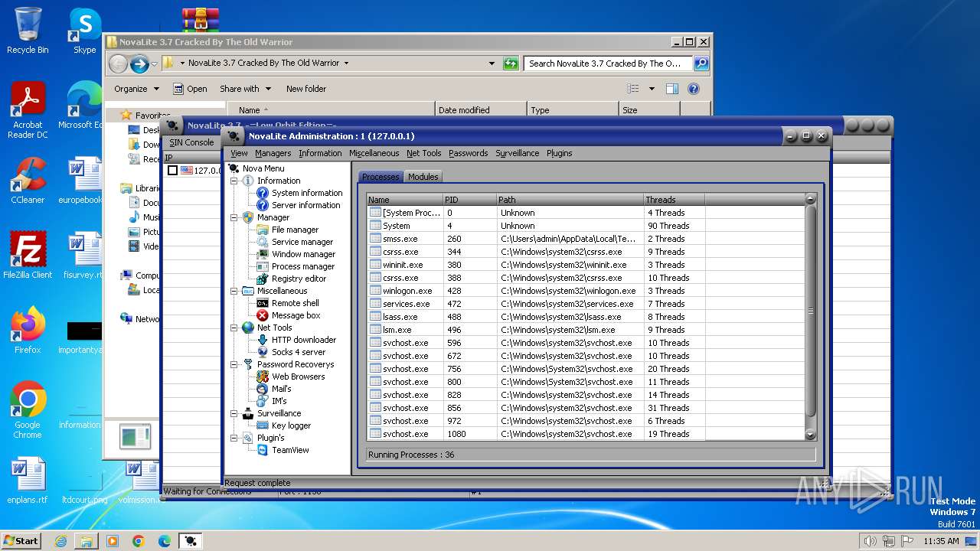
Task: Open Mail's password recovery
Action: 281,389
